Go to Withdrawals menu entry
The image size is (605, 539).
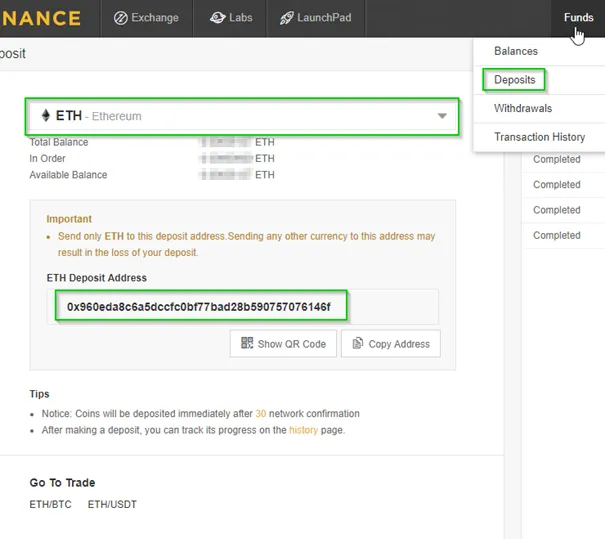click(523, 108)
